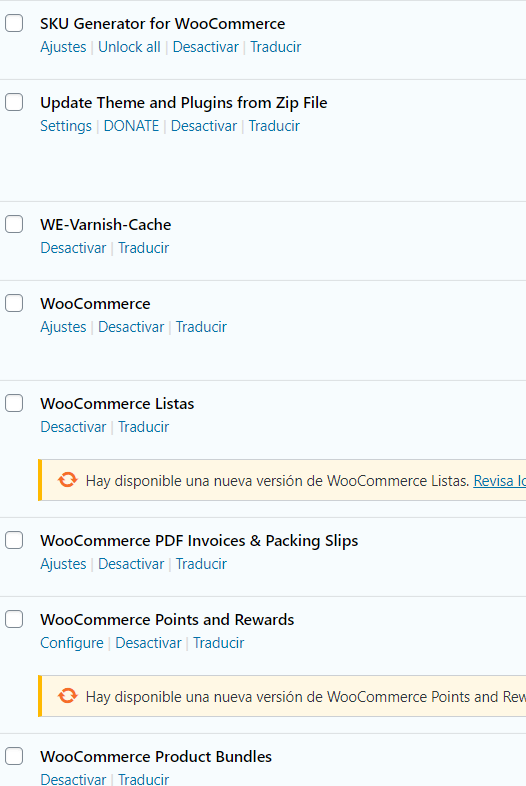Open Ajustes for the WooCommerce plugin
The width and height of the screenshot is (526, 786).
point(63,327)
